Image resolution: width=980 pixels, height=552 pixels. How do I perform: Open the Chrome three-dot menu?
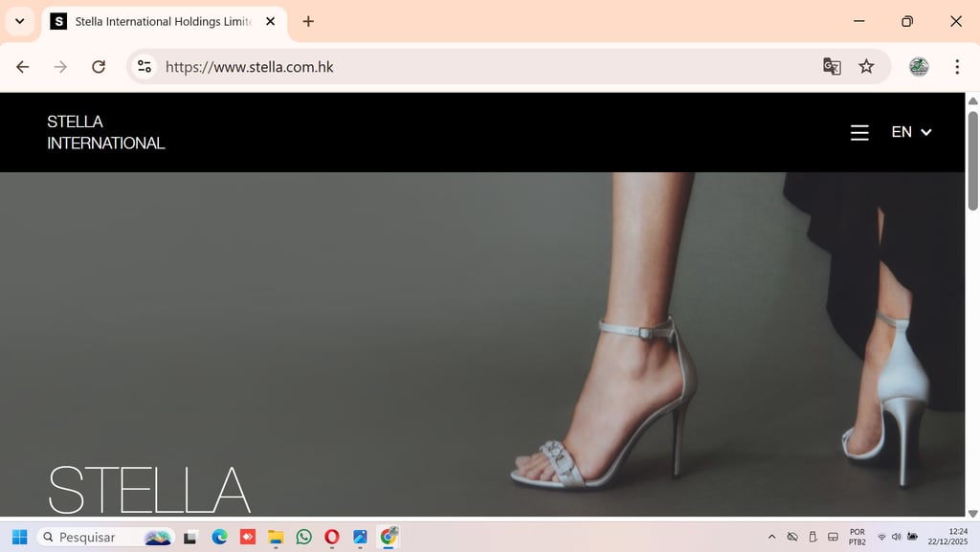[x=957, y=67]
